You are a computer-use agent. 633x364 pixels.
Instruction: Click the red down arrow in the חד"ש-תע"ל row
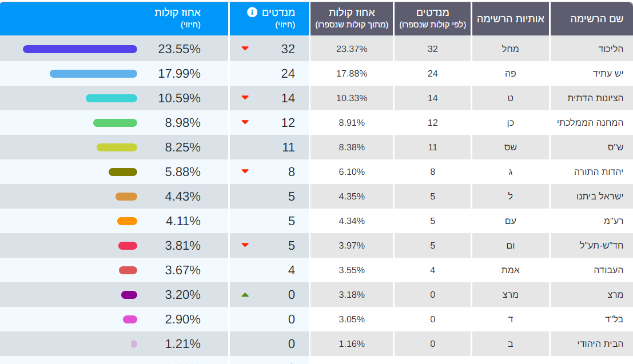point(245,245)
